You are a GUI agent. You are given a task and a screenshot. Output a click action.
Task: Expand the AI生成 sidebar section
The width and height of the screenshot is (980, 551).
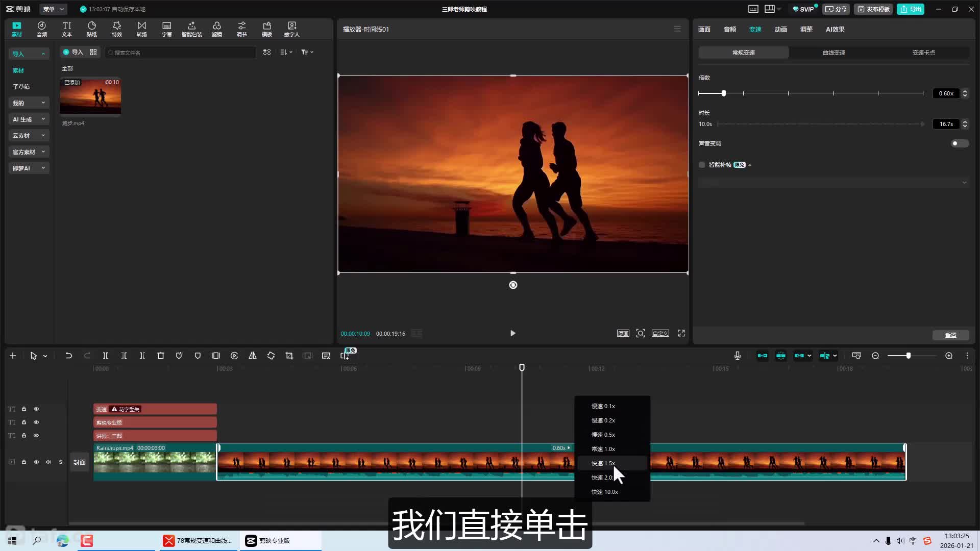pos(29,119)
